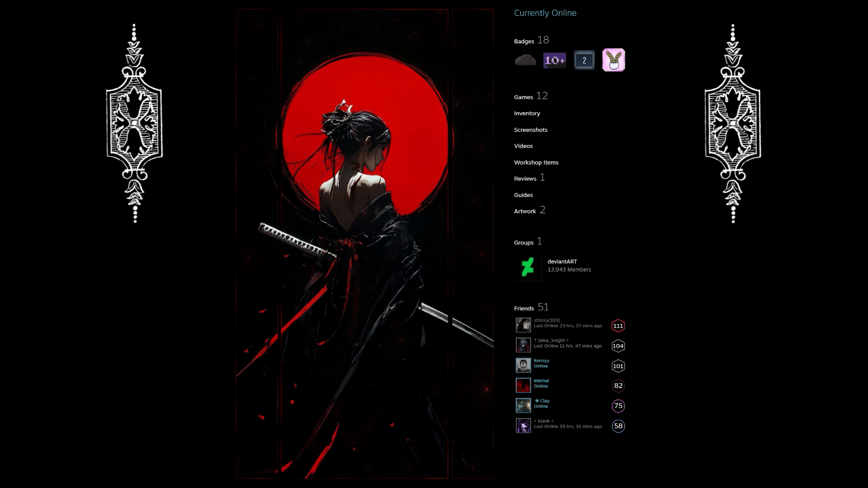Click the level 58 circle badge
Viewport: 868px width, 488px height.
point(618,426)
